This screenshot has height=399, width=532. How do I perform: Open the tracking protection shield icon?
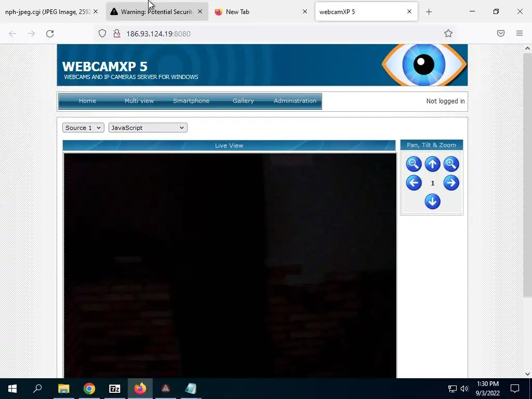pyautogui.click(x=102, y=33)
